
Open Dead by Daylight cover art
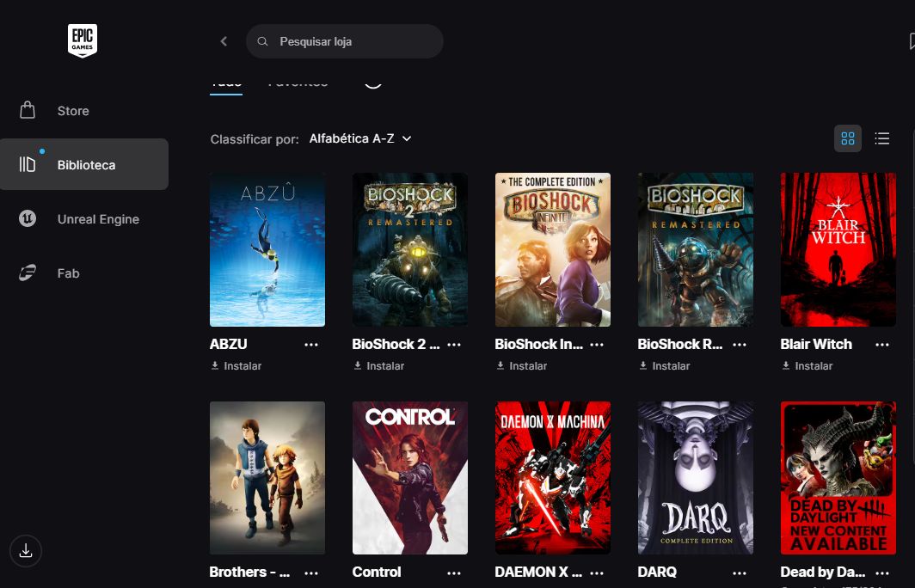[838, 478]
